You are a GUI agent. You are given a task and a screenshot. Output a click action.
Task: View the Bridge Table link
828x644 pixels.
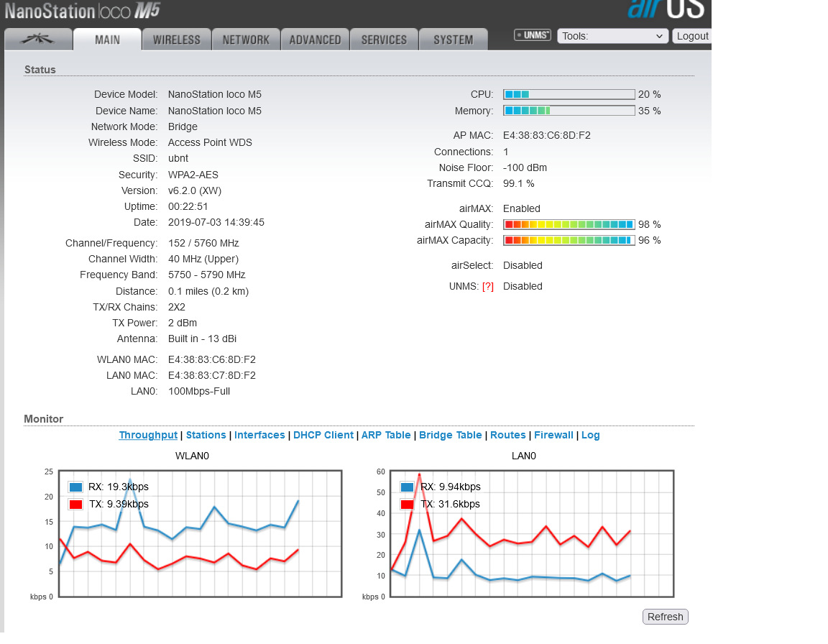(451, 436)
